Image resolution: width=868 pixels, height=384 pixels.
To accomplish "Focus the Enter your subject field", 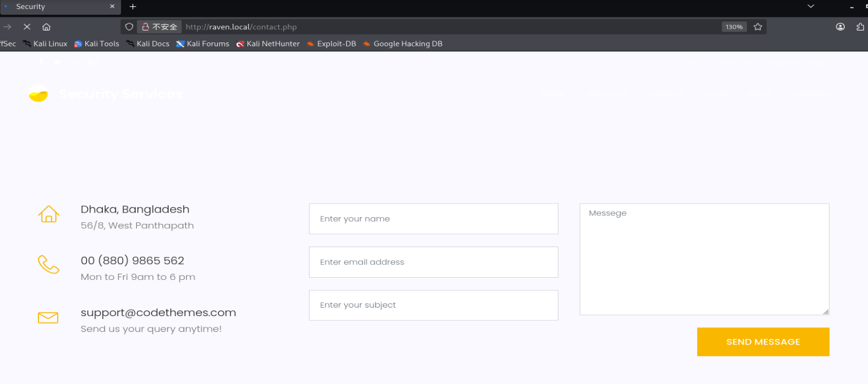I will tap(433, 305).
